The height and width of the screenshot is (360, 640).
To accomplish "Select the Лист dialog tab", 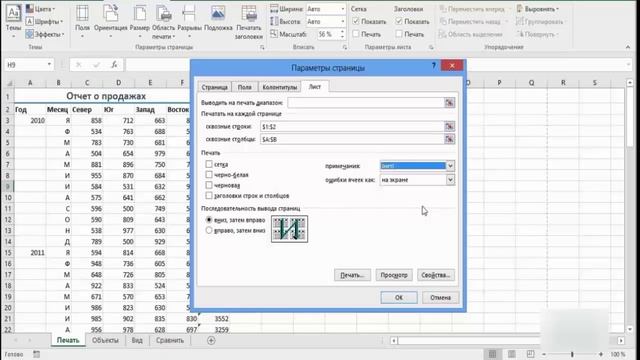I will point(315,87).
